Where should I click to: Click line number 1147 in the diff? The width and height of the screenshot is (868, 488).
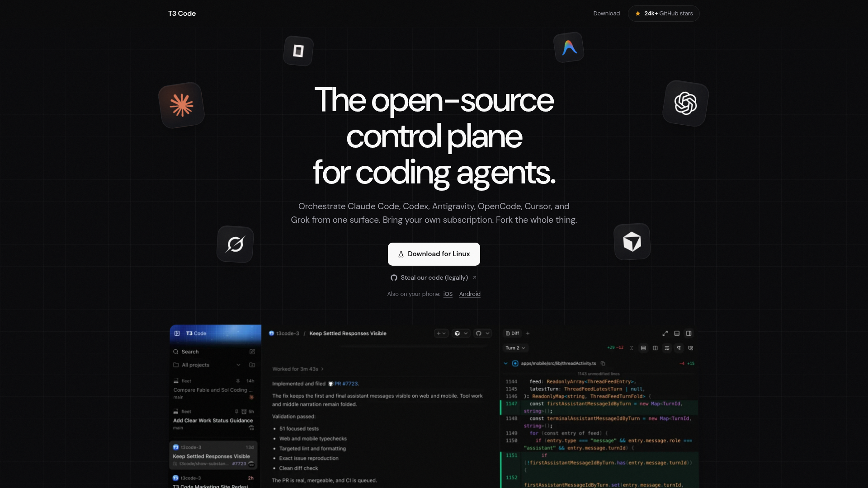tap(511, 404)
